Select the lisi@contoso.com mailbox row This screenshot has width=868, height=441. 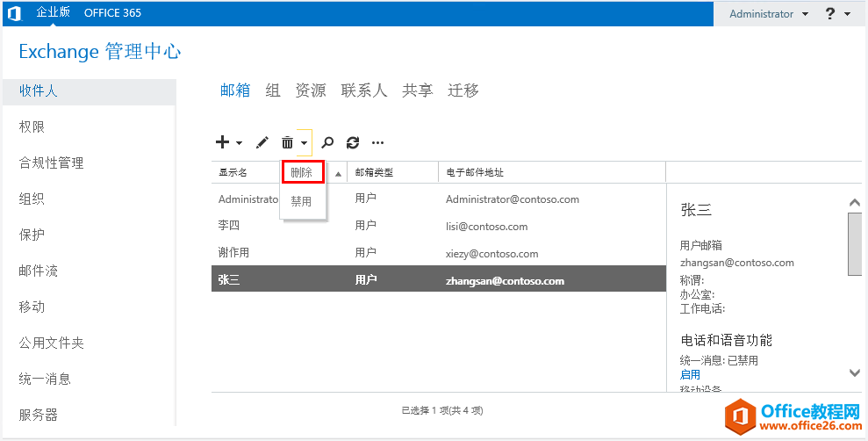pyautogui.click(x=439, y=227)
